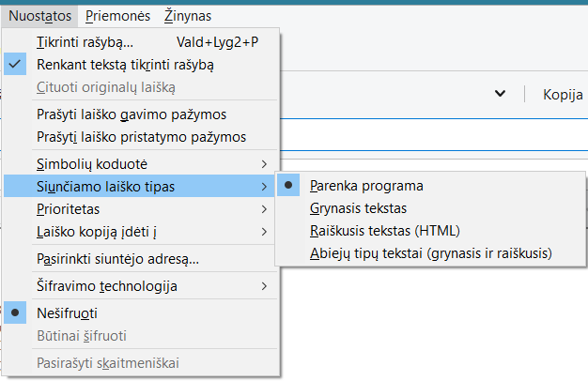
Task: Choose Grynasis tekstas format
Action: [358, 208]
